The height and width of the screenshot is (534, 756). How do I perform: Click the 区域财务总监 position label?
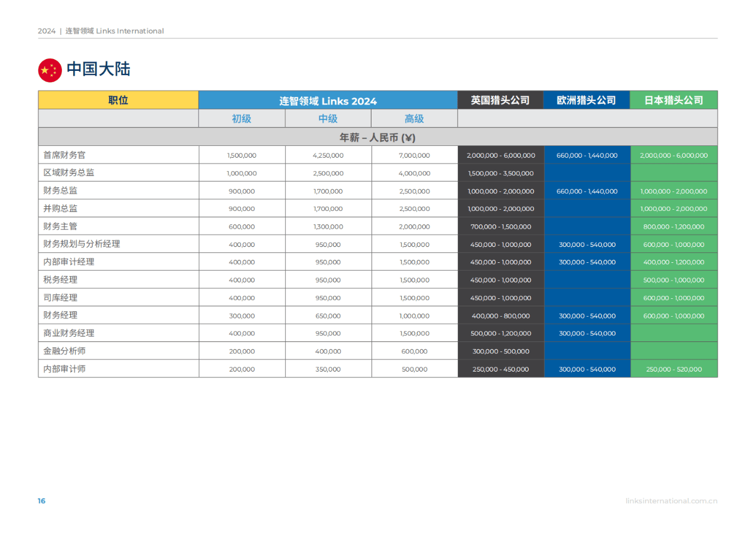coord(69,173)
